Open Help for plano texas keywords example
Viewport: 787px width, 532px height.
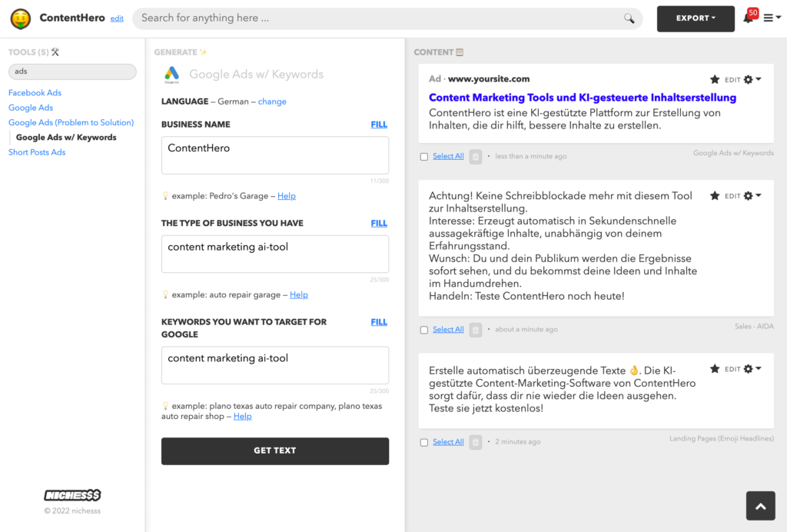pos(242,416)
